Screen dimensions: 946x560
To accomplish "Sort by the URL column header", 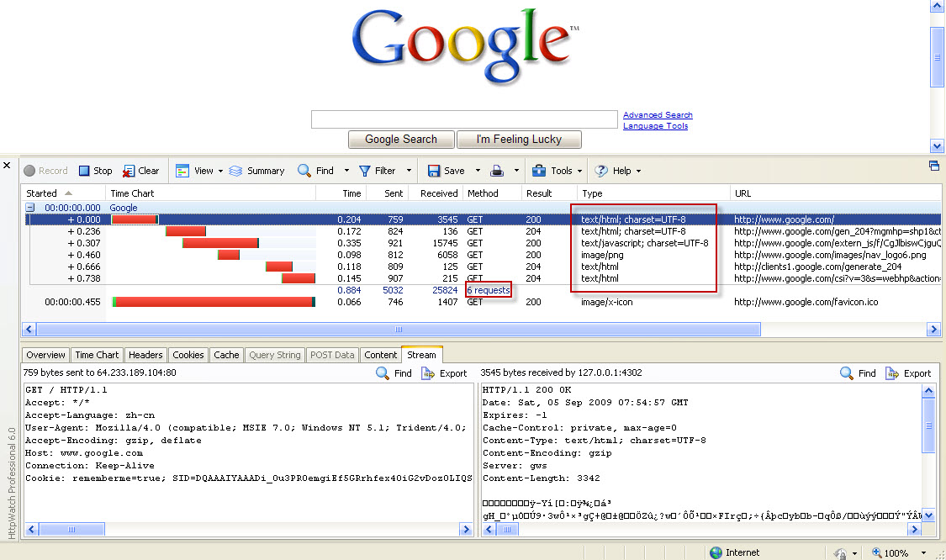I will tap(836, 193).
